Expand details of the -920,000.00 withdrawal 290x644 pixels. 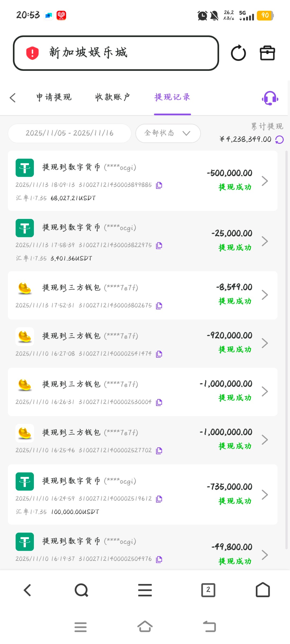click(265, 343)
